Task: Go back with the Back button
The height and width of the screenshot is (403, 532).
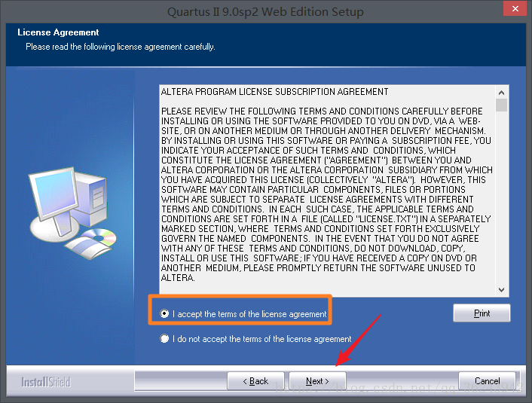Action: pyautogui.click(x=255, y=381)
